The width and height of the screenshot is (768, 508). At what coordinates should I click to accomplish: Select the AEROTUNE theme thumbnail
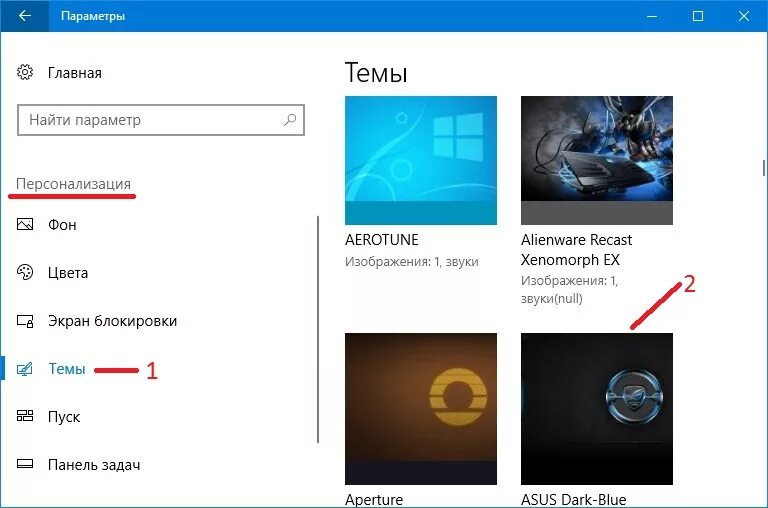tap(421, 160)
